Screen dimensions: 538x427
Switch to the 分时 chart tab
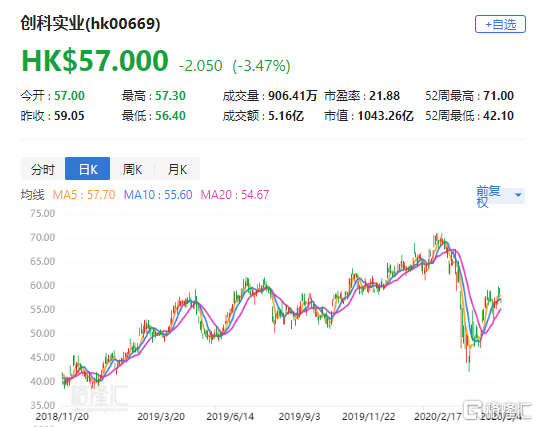pos(43,169)
